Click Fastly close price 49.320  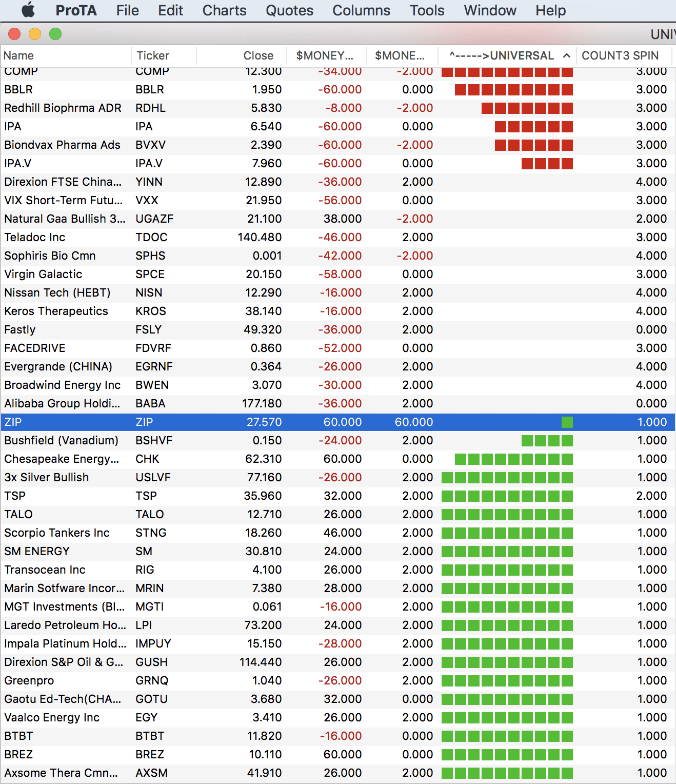[x=263, y=329]
